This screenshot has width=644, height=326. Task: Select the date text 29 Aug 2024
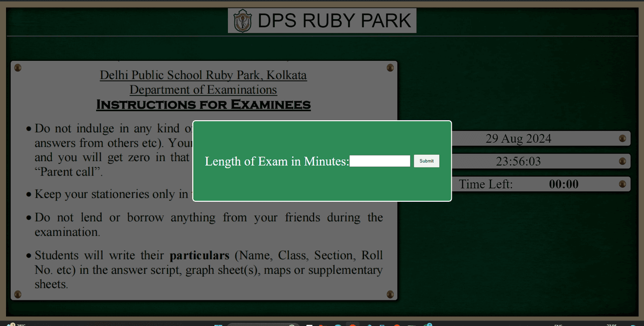518,139
